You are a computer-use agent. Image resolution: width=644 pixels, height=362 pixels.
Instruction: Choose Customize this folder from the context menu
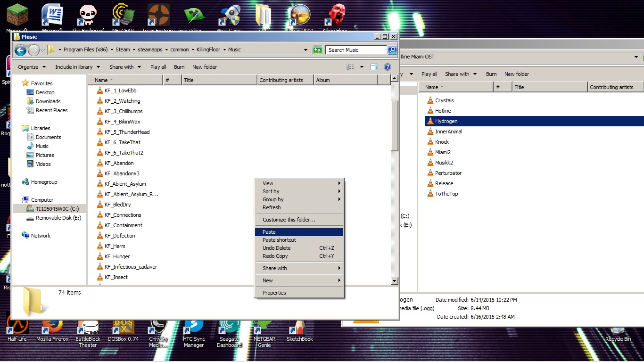[299, 220]
